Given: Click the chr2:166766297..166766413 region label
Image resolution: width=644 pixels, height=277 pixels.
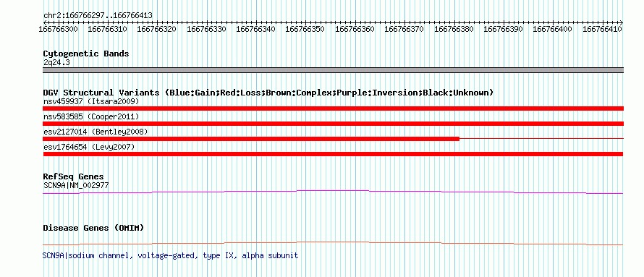Looking at the screenshot, I should click(98, 16).
